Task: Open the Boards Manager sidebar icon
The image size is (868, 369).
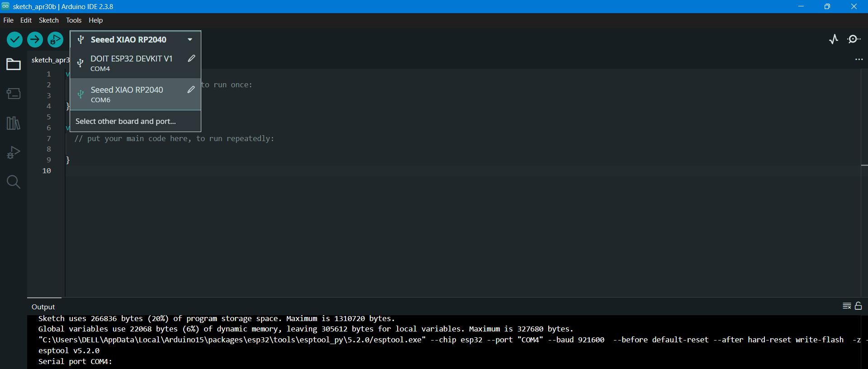Action: click(14, 94)
